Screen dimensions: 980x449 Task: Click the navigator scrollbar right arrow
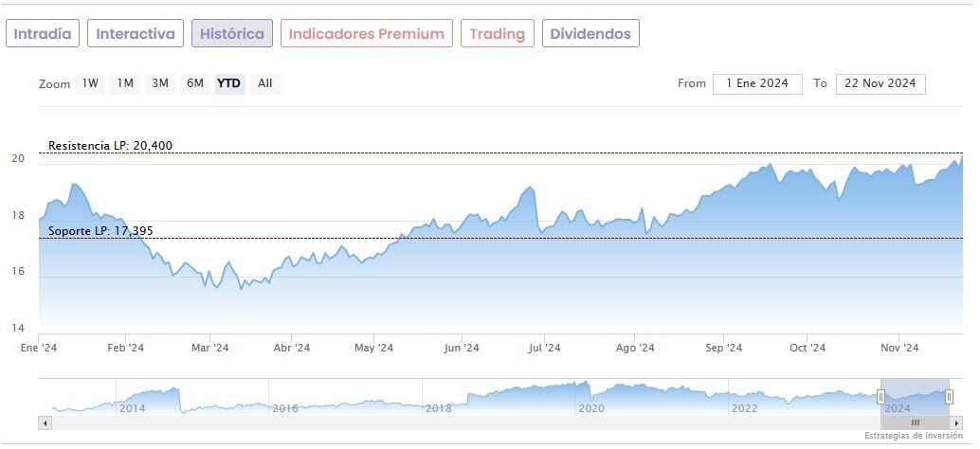pos(956,422)
